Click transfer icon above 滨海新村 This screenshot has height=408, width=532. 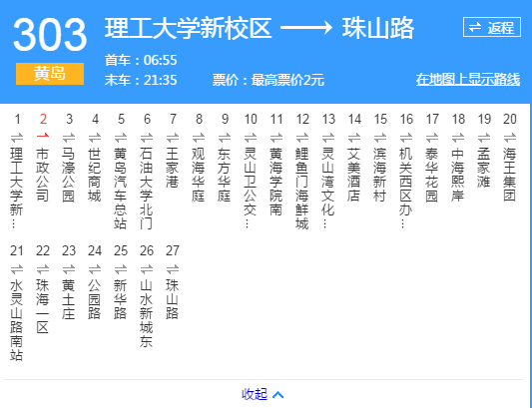point(380,138)
